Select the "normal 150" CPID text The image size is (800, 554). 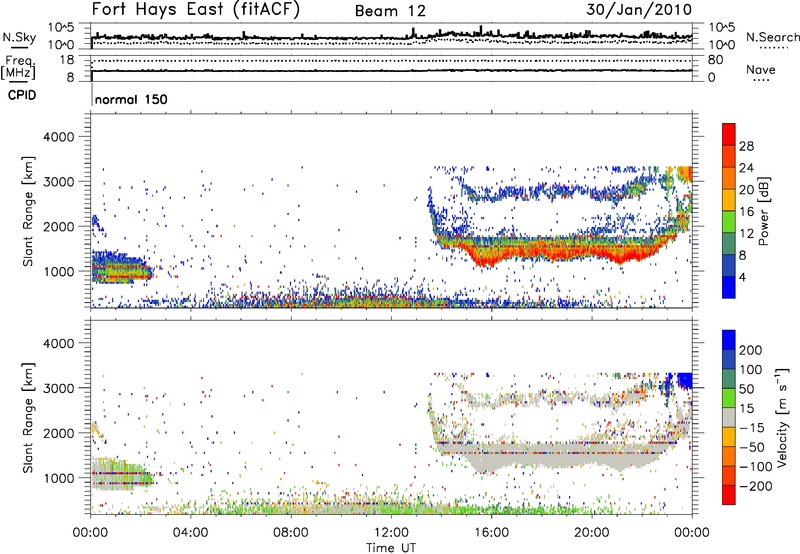131,99
